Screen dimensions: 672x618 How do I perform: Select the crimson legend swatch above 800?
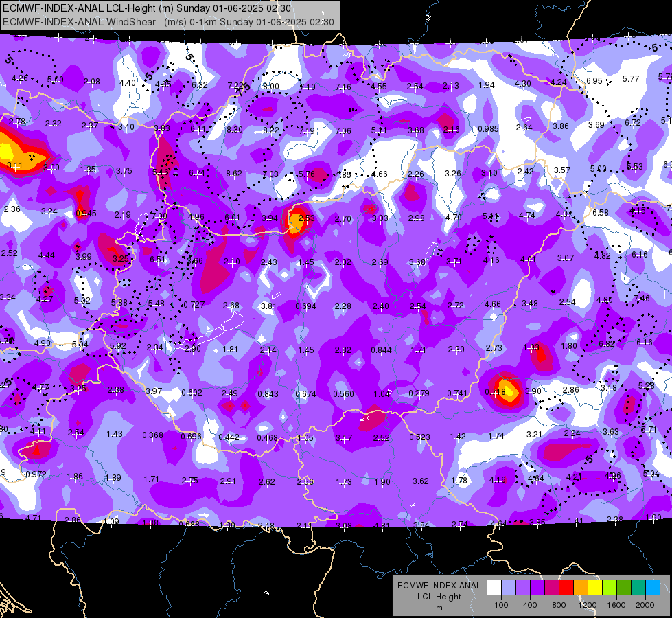point(552,587)
